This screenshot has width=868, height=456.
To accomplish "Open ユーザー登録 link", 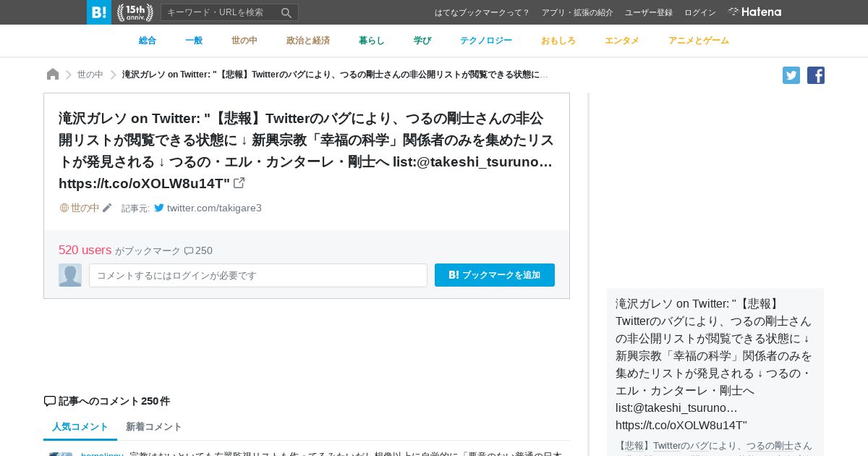I will 649,12.
